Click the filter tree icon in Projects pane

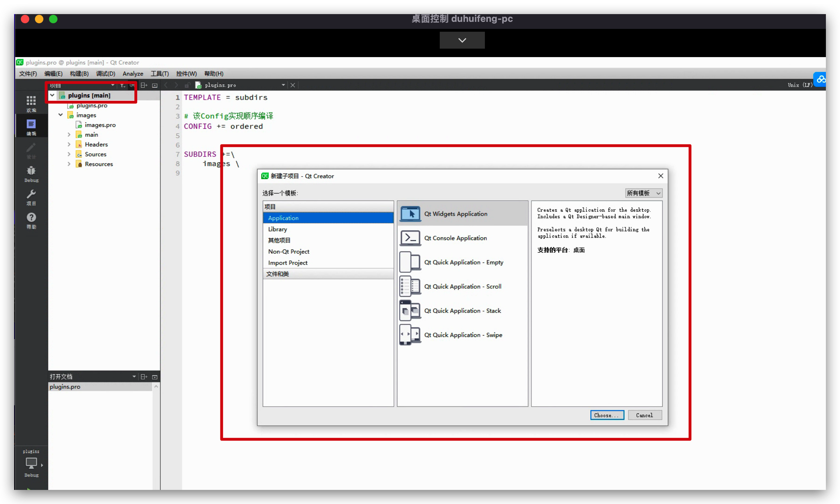tap(122, 85)
